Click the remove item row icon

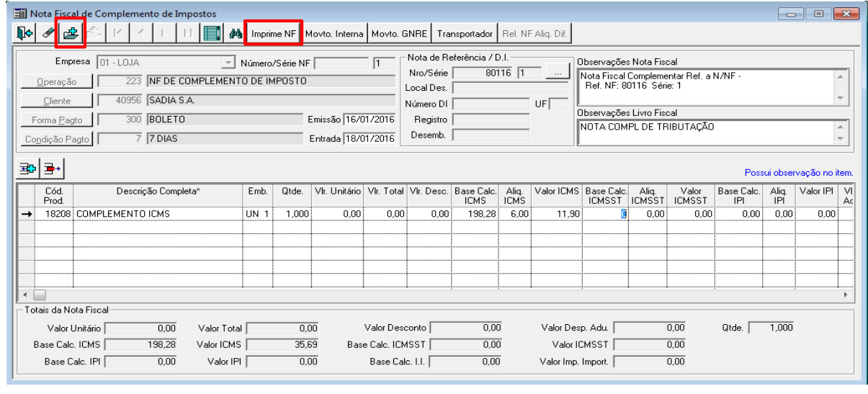[x=53, y=170]
